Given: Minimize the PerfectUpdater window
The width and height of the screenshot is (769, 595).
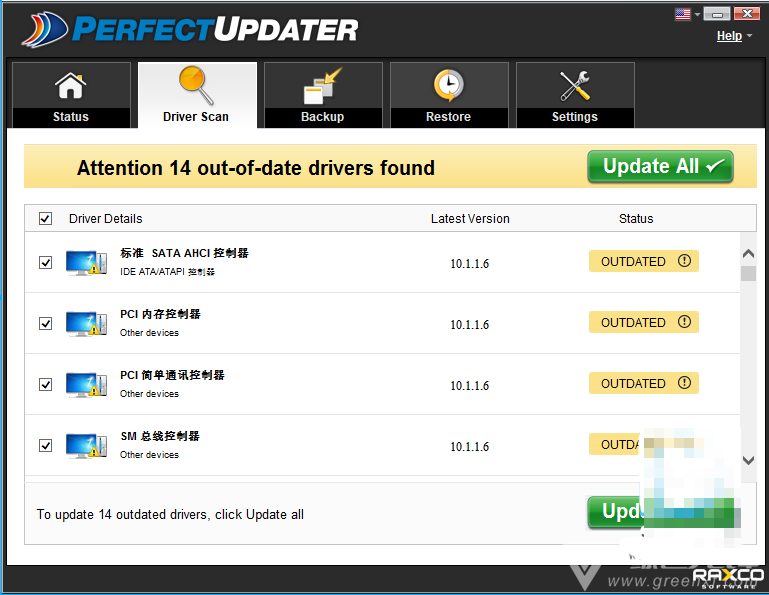Looking at the screenshot, I should (x=717, y=14).
